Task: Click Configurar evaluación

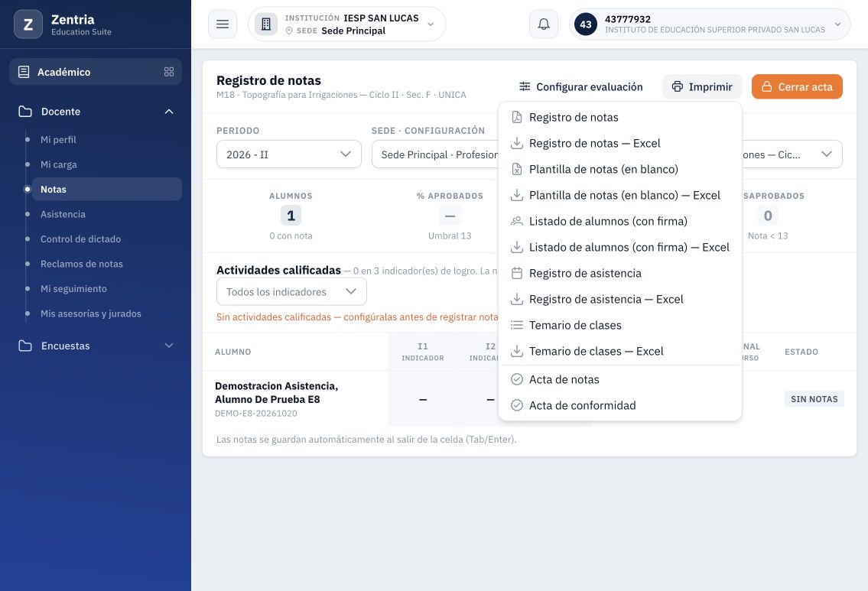Action: (580, 87)
